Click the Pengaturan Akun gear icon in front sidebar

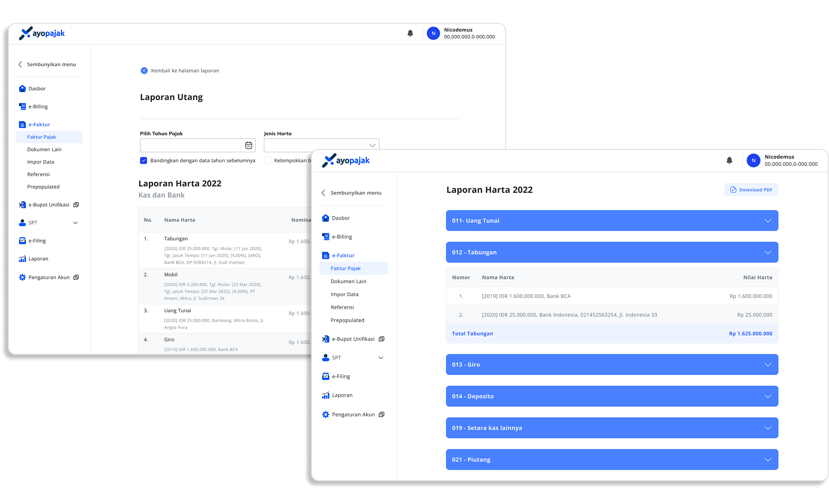325,415
